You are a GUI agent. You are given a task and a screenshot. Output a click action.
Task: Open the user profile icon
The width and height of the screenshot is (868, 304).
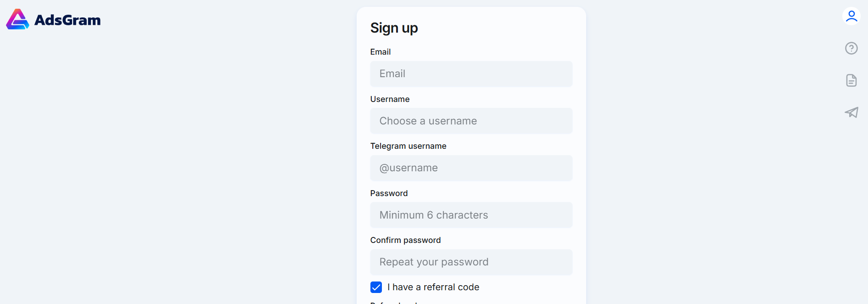coord(851,16)
